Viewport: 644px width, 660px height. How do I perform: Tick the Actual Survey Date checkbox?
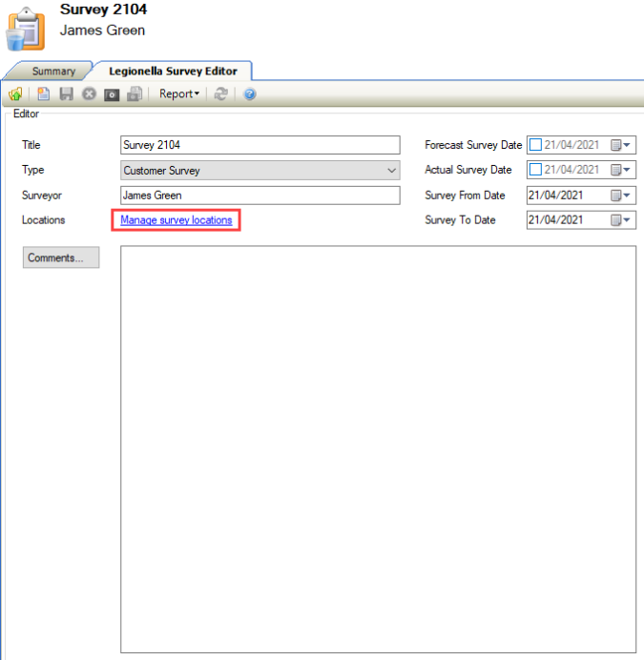pyautogui.click(x=535, y=170)
